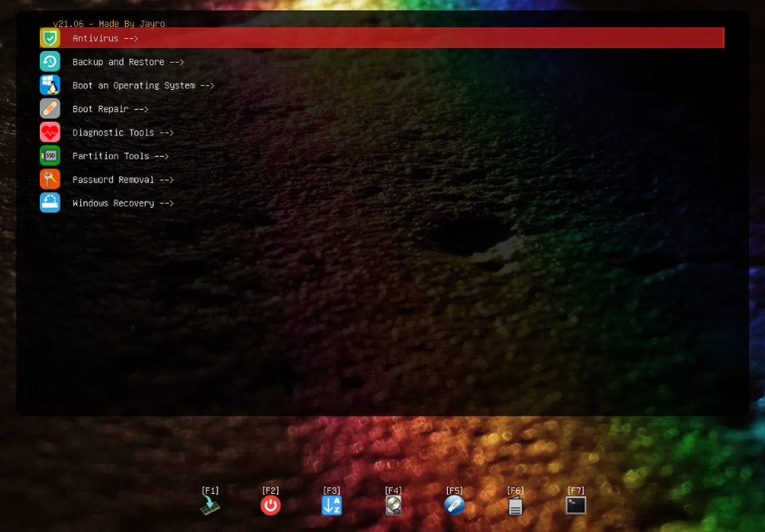Image resolution: width=765 pixels, height=532 pixels.
Task: Click the red power icon under F2
Action: [x=270, y=506]
